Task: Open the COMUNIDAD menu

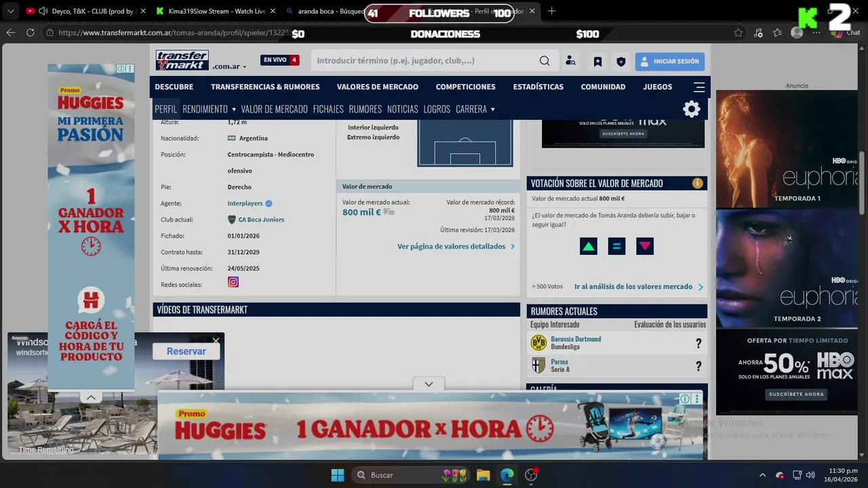Action: click(603, 87)
